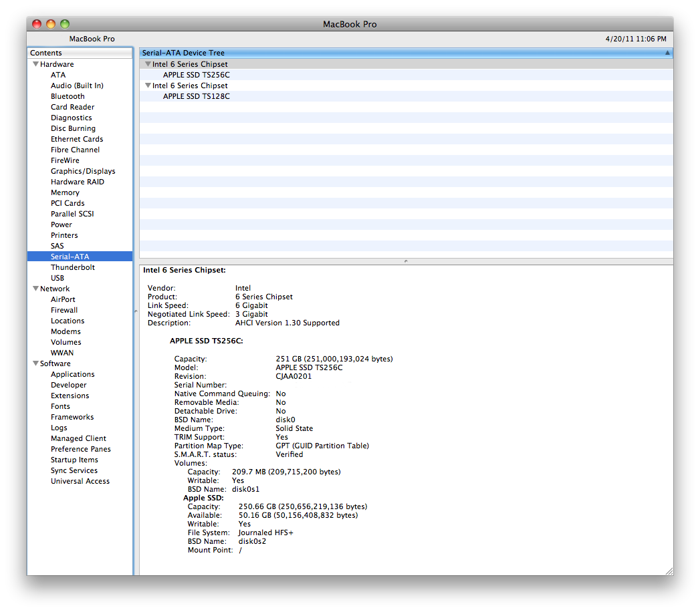Open Sync Services info

74,470
